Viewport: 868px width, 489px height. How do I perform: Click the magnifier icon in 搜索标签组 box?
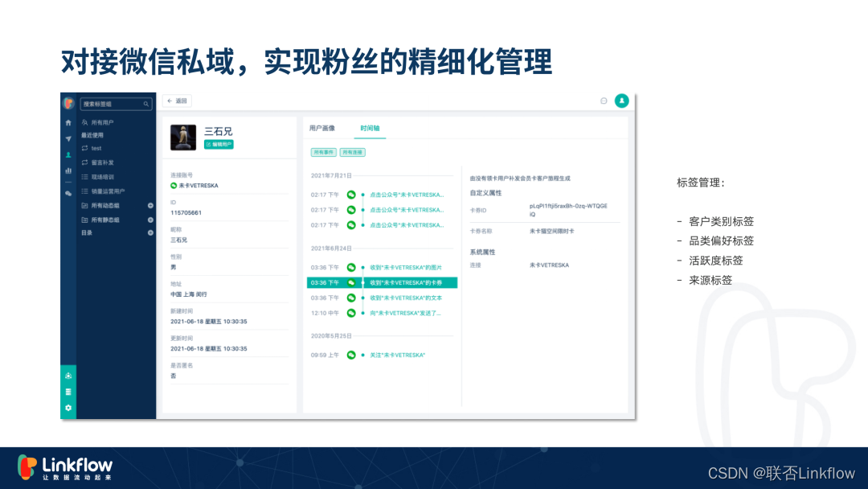tap(146, 104)
